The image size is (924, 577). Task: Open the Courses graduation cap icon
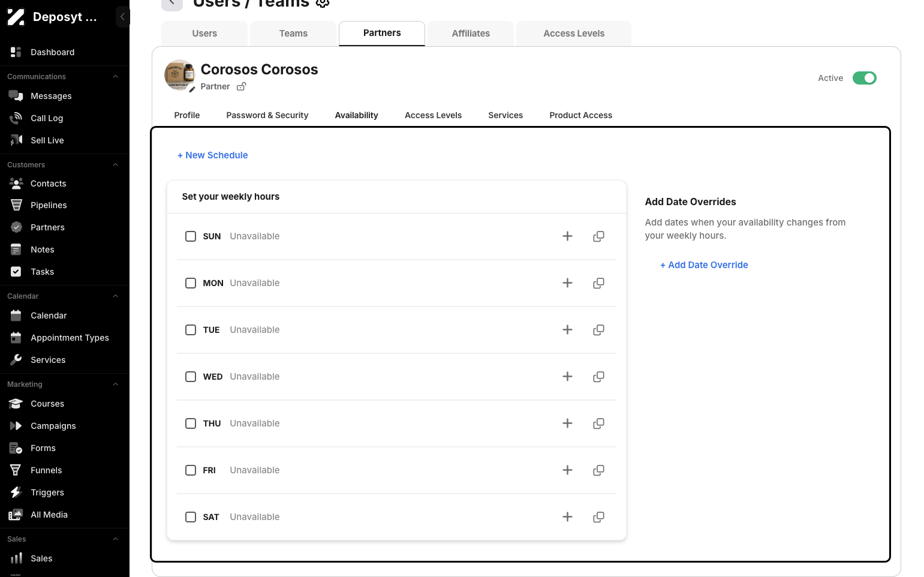[x=16, y=404]
